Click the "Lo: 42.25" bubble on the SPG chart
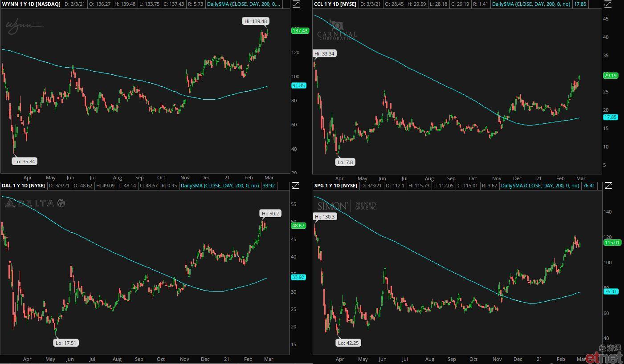This screenshot has height=364, width=624. [348, 343]
